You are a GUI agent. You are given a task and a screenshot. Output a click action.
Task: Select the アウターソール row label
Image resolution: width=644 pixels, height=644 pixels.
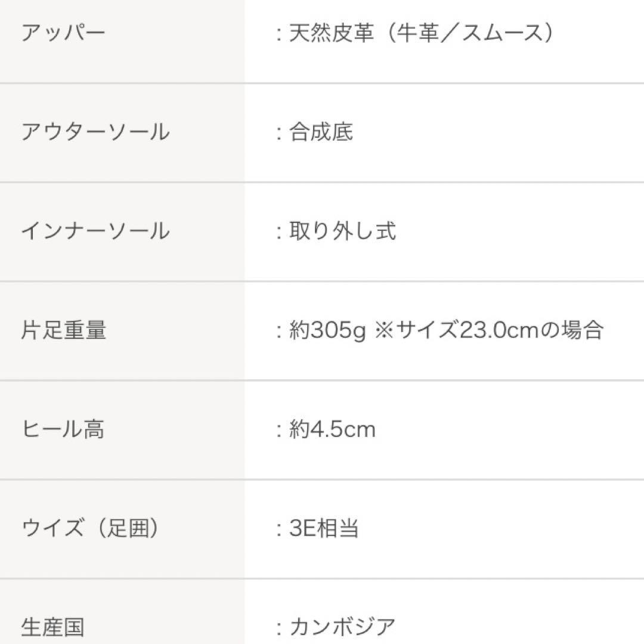95,132
